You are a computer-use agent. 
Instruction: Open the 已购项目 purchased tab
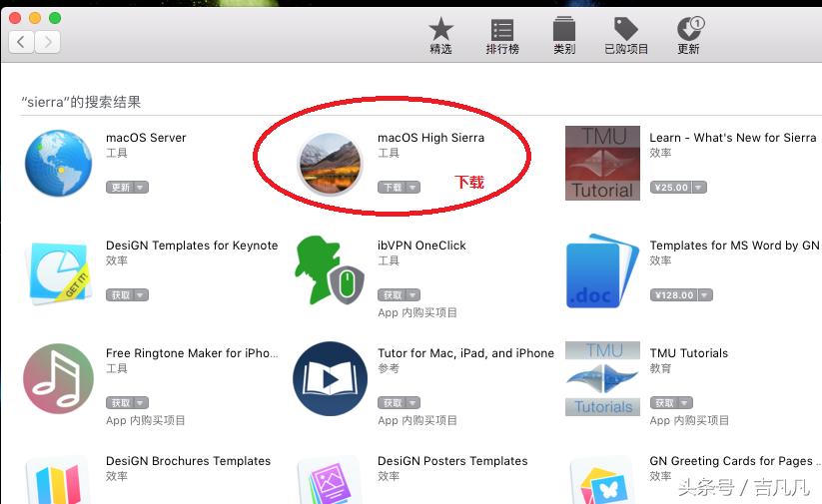point(626,36)
